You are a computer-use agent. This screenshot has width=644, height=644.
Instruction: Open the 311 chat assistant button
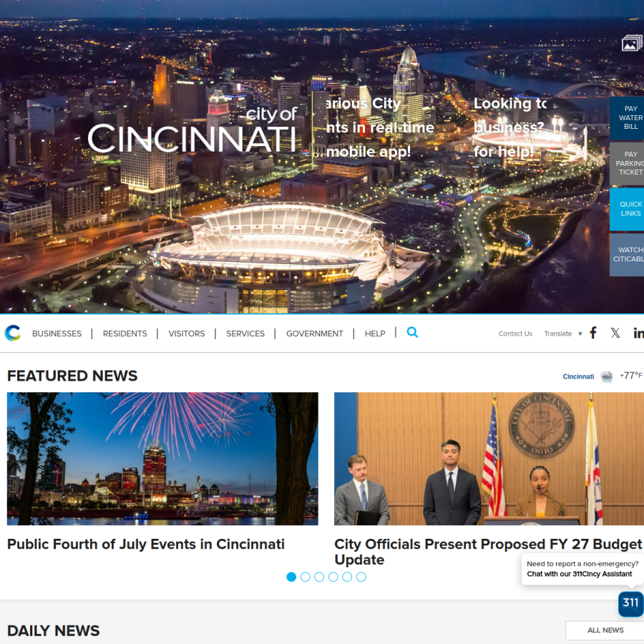(631, 603)
